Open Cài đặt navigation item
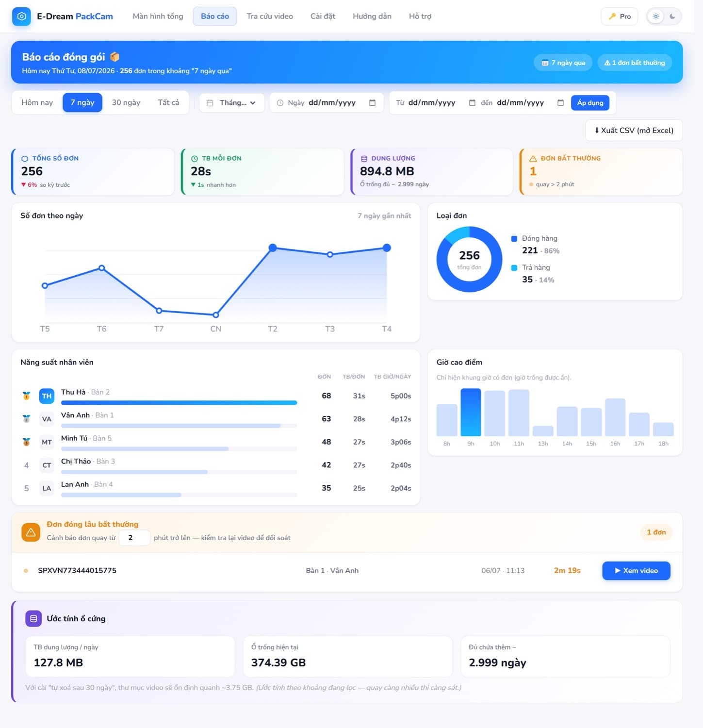This screenshot has width=703, height=728. click(323, 17)
